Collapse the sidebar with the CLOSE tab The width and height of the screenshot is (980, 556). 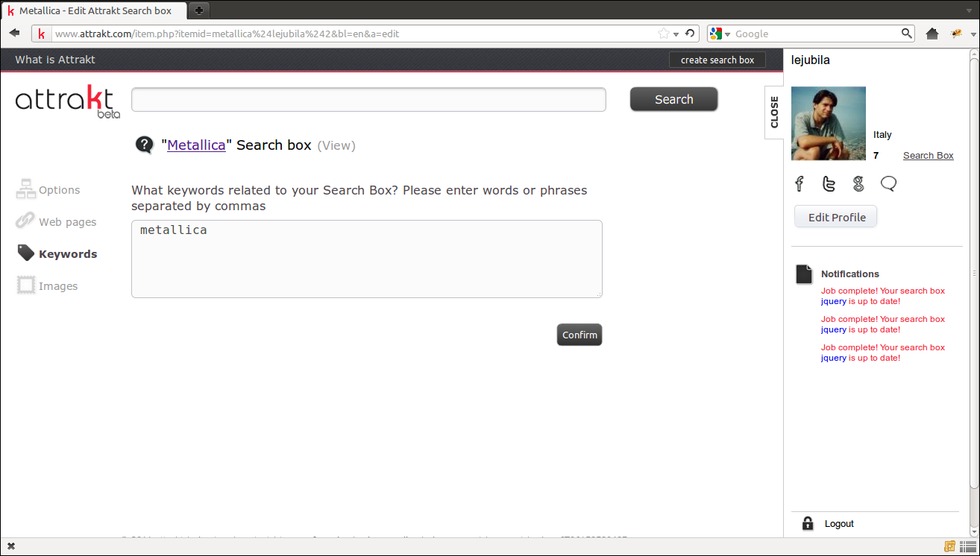click(774, 112)
